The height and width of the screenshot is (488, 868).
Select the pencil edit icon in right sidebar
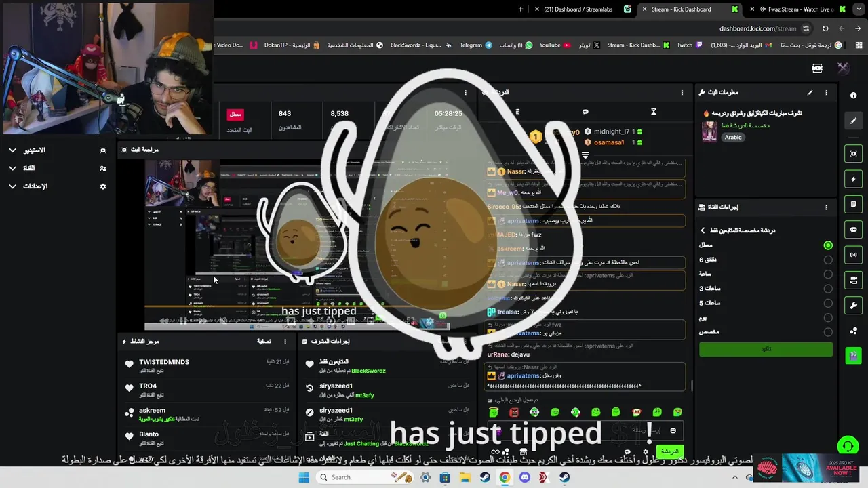tap(853, 121)
